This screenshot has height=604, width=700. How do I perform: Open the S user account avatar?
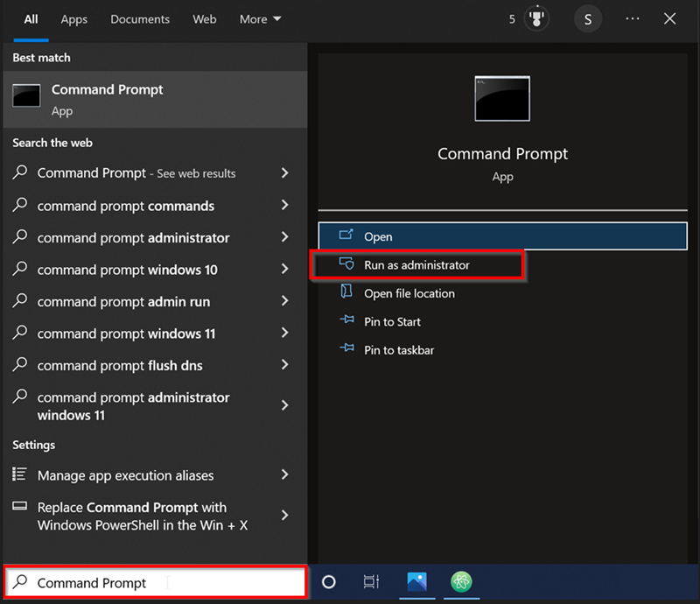click(587, 19)
